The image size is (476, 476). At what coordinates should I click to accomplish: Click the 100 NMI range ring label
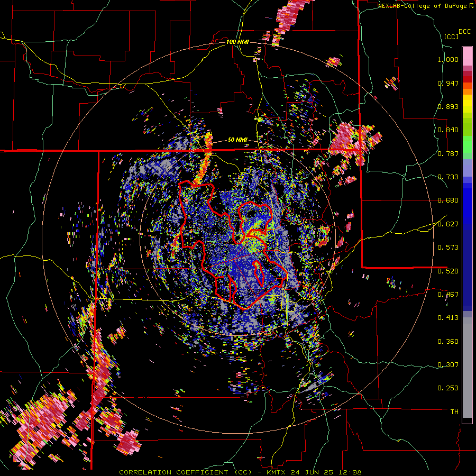(237, 42)
